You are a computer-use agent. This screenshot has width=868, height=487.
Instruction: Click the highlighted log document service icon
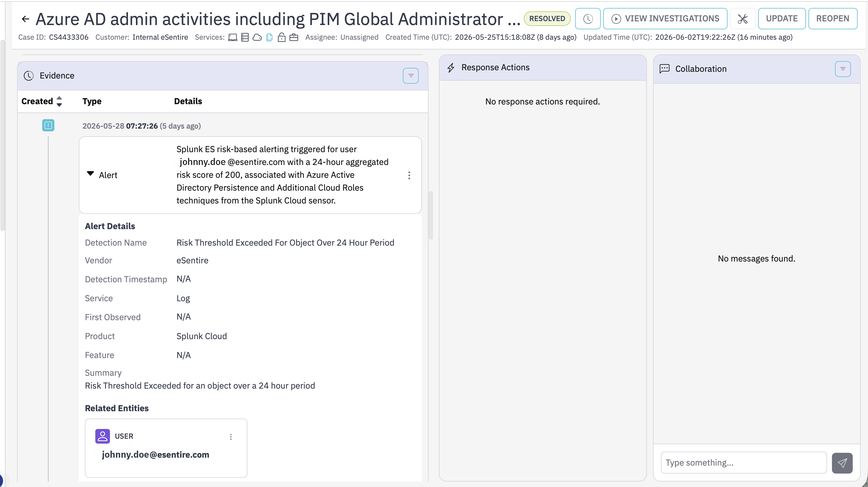[269, 37]
